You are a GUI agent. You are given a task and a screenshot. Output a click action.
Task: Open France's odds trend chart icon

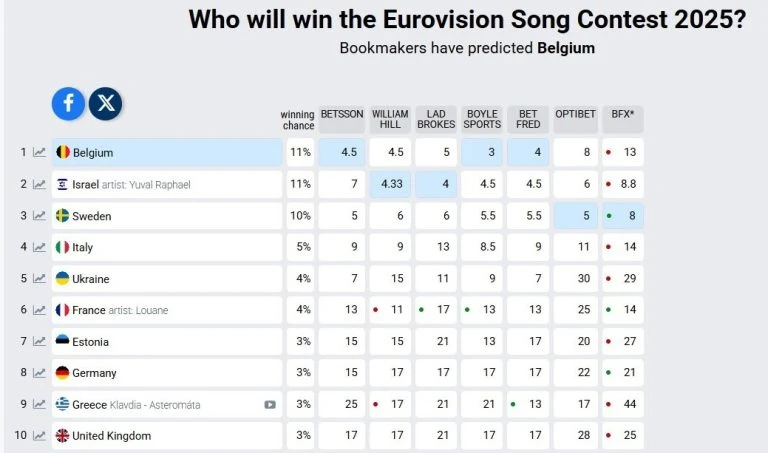click(x=39, y=310)
